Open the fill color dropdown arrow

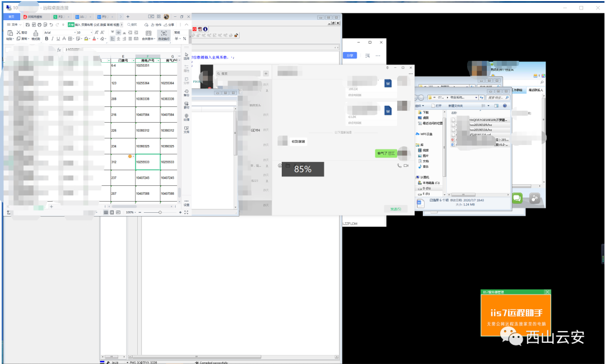[x=90, y=39]
